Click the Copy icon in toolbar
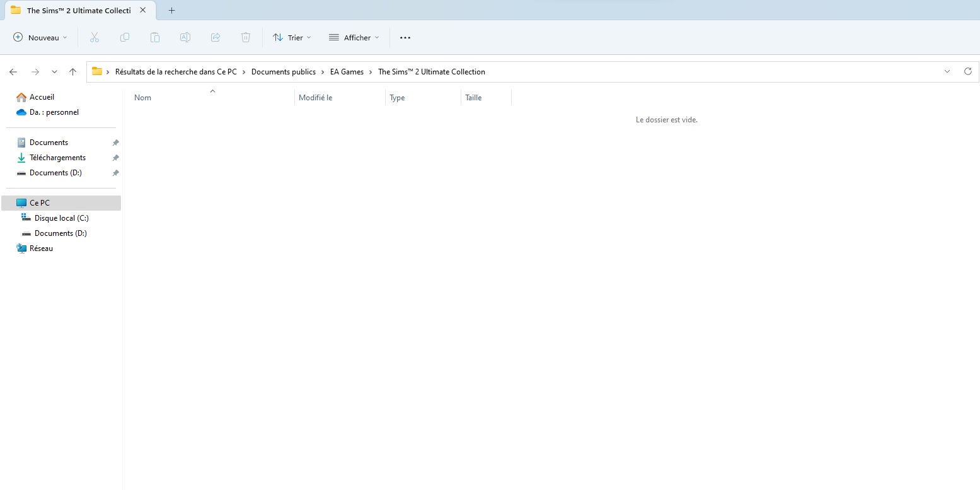The width and height of the screenshot is (980, 490). tap(125, 38)
